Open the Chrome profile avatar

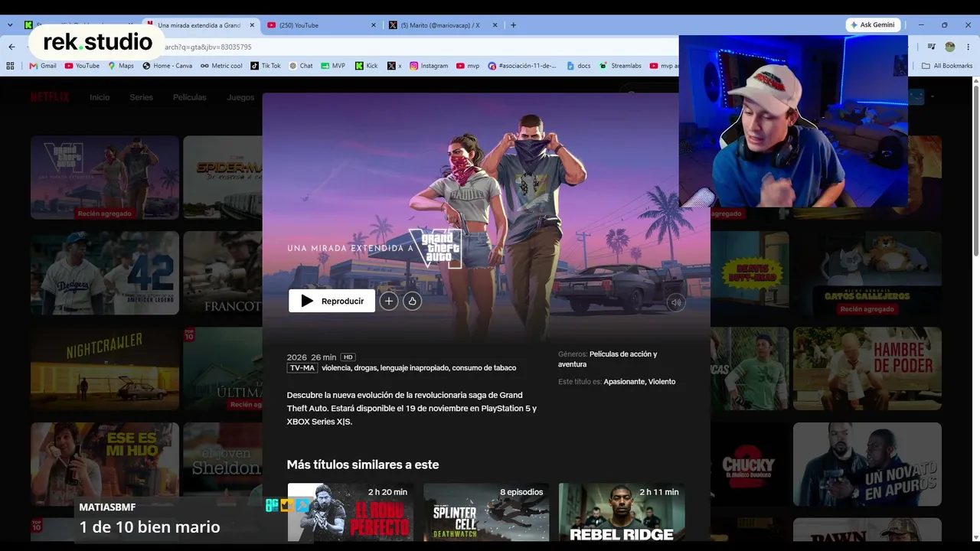(950, 47)
